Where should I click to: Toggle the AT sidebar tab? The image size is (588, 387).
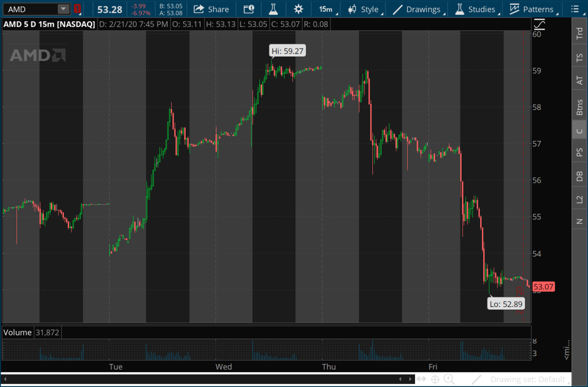coord(580,80)
